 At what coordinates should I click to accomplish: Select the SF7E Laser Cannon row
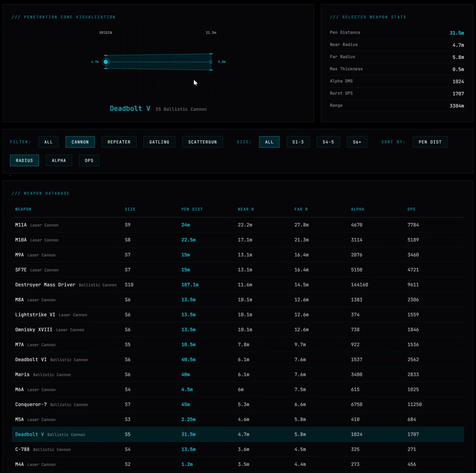click(x=238, y=270)
